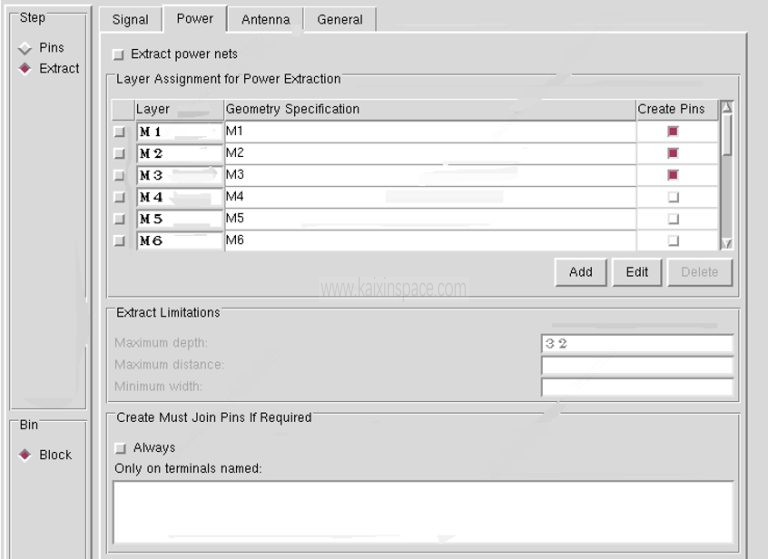The height and width of the screenshot is (559, 768).
Task: Toggle Create Pins for M3 layer
Action: tap(673, 175)
